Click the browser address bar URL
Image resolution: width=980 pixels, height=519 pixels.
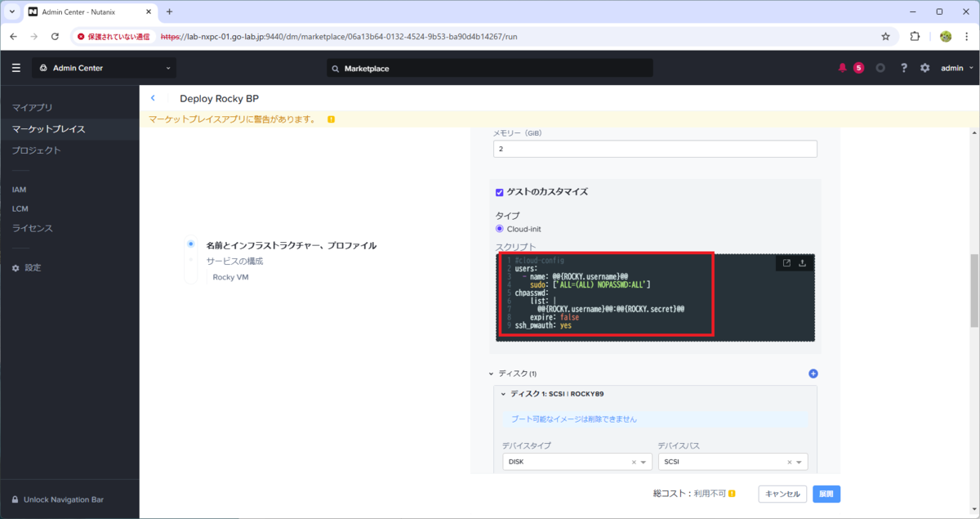pyautogui.click(x=339, y=37)
